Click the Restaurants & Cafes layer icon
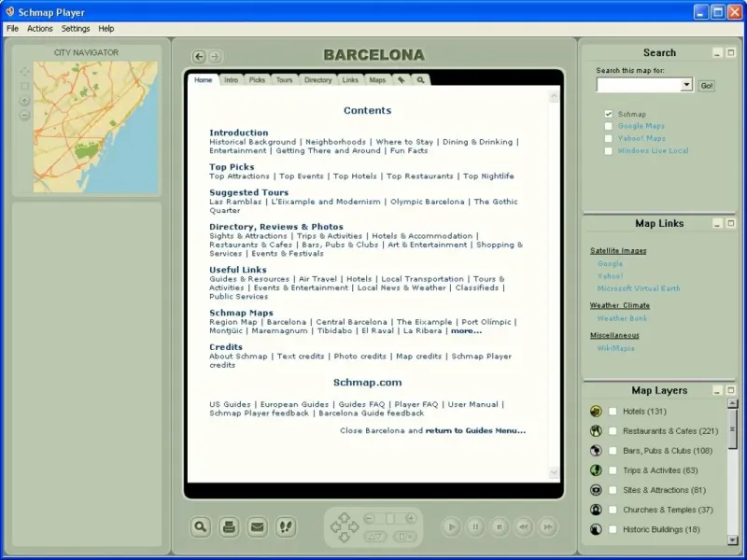The image size is (747, 560). (596, 431)
